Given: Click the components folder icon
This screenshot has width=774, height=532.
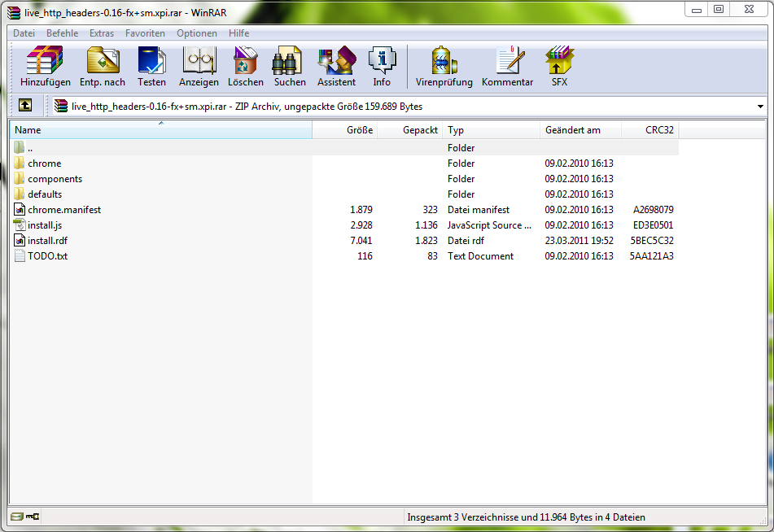Looking at the screenshot, I should tap(20, 178).
